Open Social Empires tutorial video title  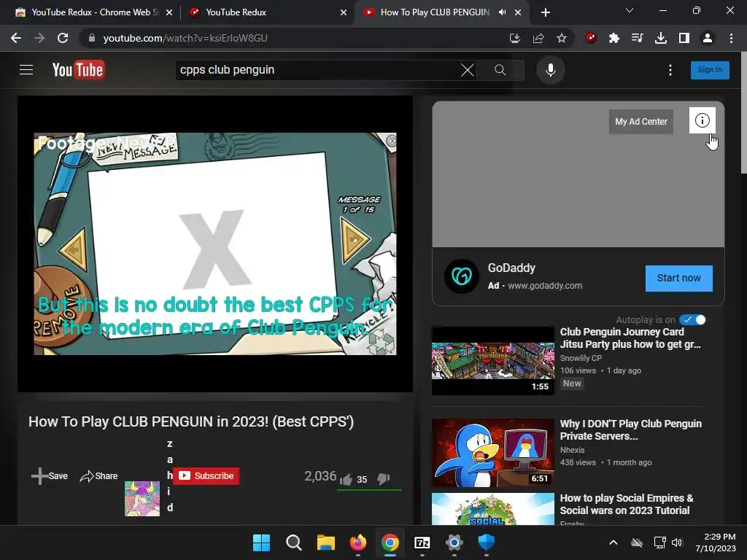pos(626,505)
